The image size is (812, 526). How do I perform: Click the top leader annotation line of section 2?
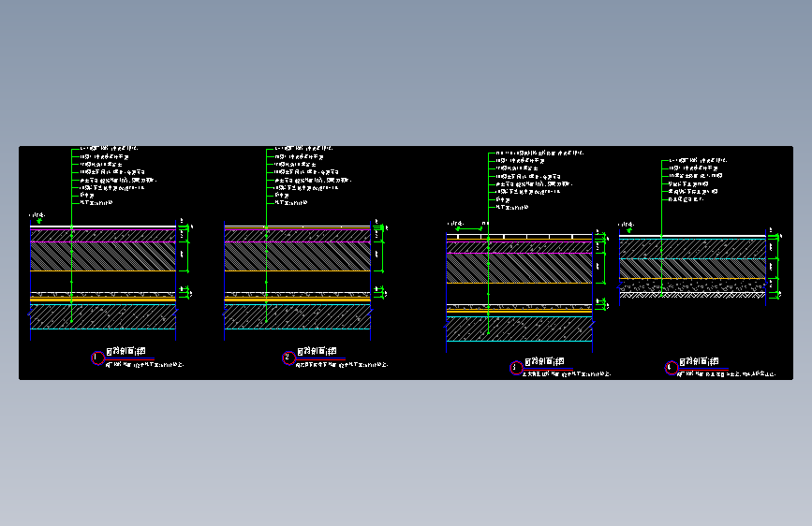coord(303,149)
